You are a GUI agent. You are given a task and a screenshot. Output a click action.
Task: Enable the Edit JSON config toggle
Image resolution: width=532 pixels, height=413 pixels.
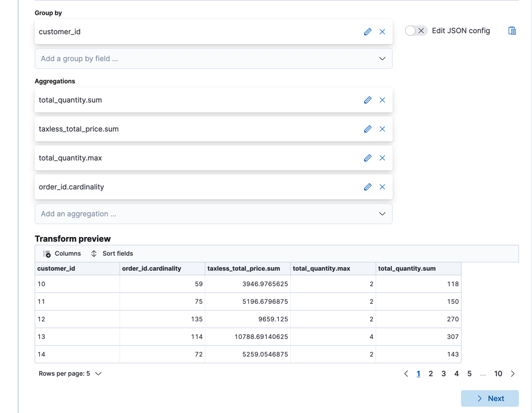(413, 31)
